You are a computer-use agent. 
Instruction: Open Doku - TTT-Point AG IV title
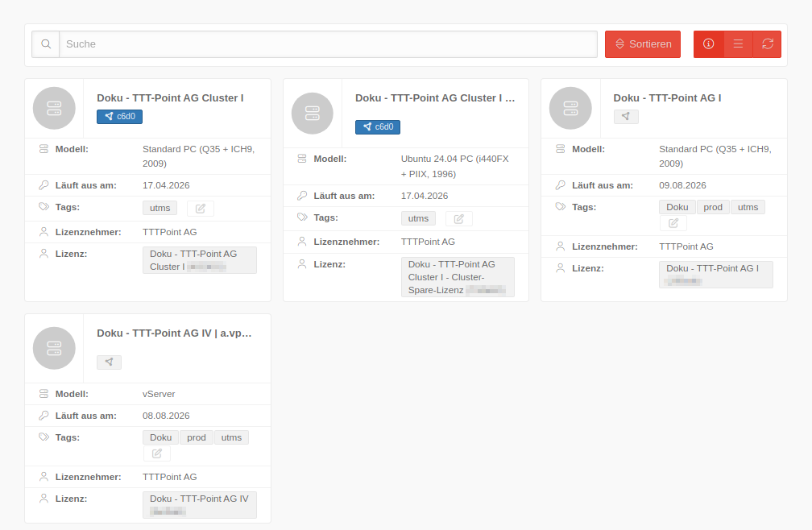[x=174, y=333]
